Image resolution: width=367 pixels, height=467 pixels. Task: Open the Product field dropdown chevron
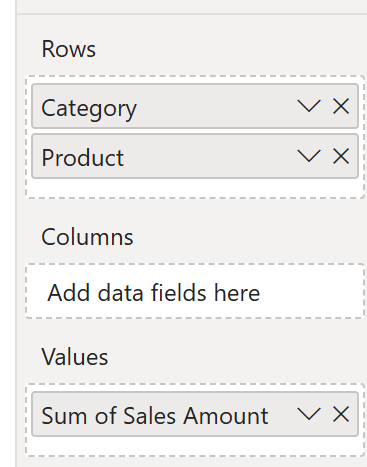pyautogui.click(x=309, y=156)
